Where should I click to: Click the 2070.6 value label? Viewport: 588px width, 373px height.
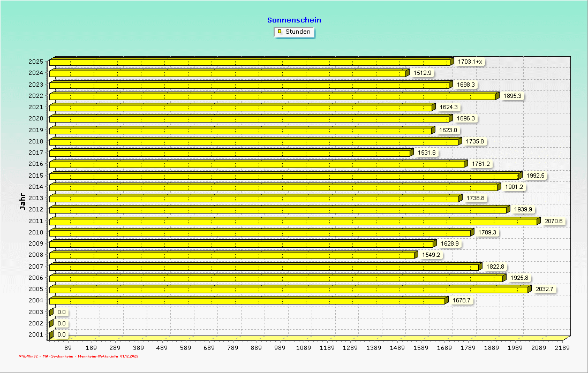[554, 221]
